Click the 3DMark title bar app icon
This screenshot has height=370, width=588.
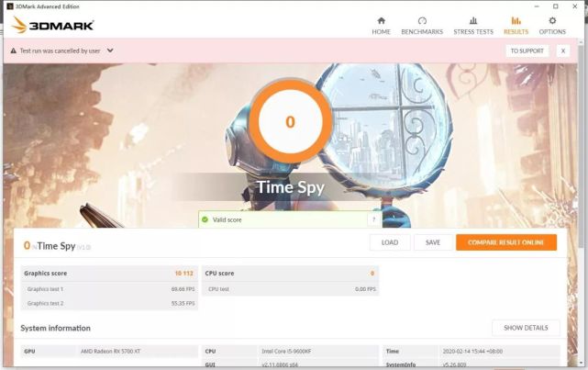pos(10,6)
